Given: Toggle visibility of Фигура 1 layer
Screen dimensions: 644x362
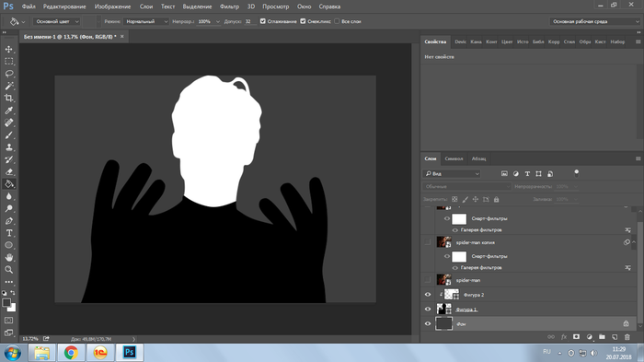Looking at the screenshot, I should pos(428,309).
